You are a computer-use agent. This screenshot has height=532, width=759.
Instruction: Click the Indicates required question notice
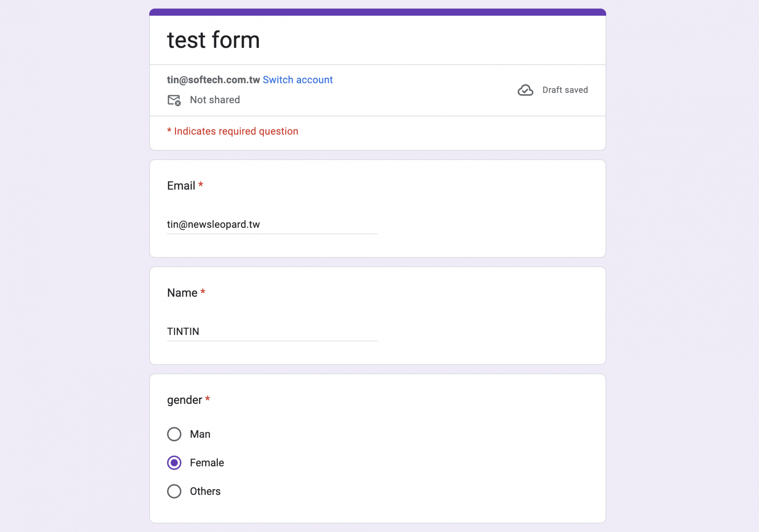[233, 131]
